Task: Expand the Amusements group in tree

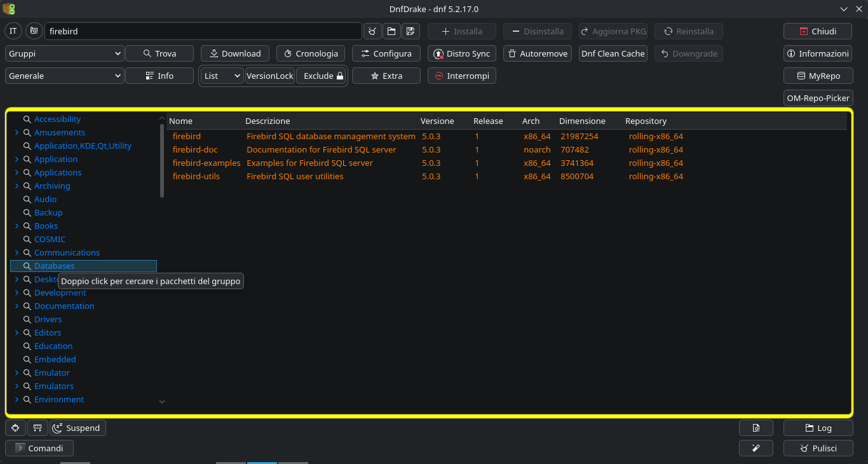Action: pos(17,133)
